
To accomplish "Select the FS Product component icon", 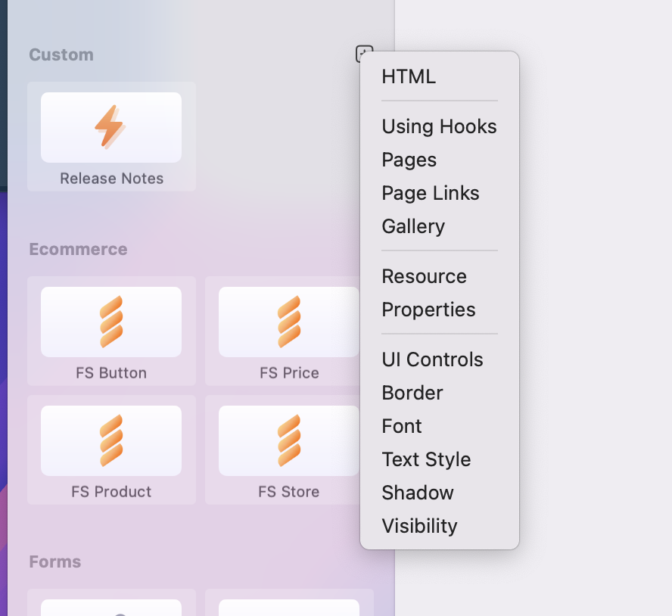I will pyautogui.click(x=110, y=440).
